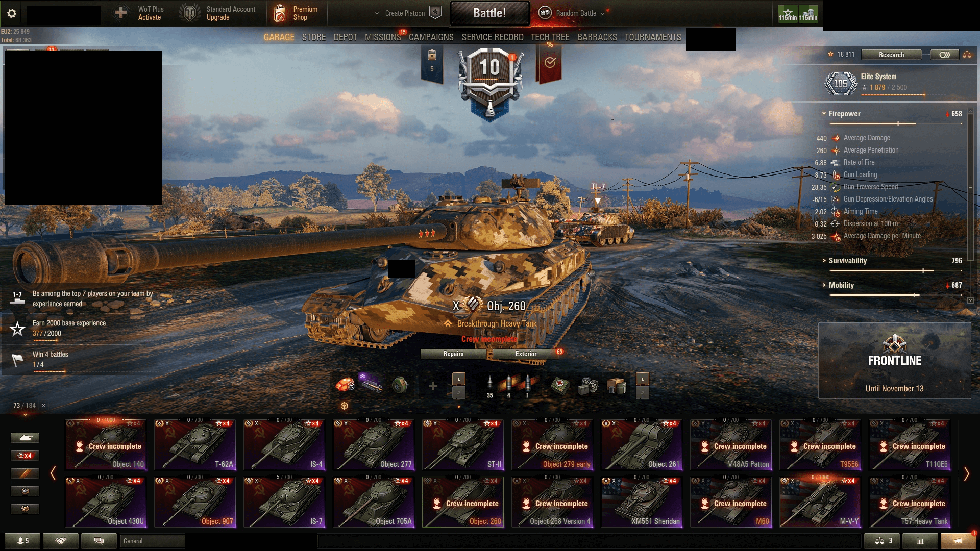Open the contacts list icon showing 5
This screenshot has height=551, width=980.
tap(22, 541)
